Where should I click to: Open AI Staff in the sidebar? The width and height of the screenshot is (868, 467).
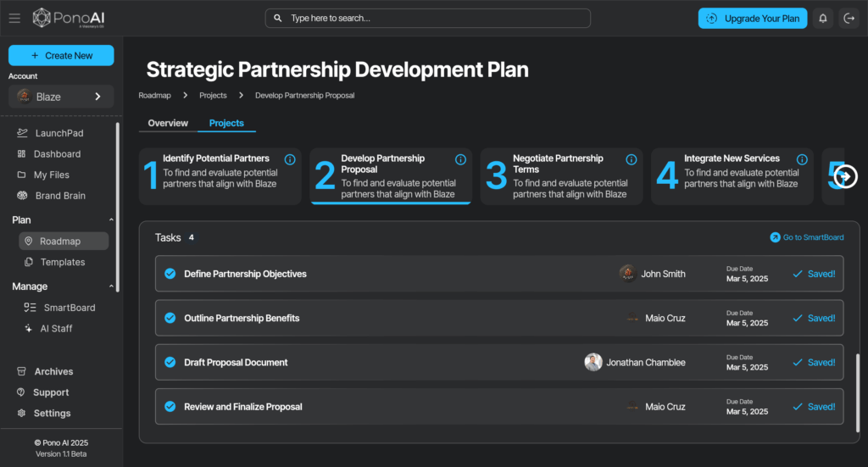(56, 329)
